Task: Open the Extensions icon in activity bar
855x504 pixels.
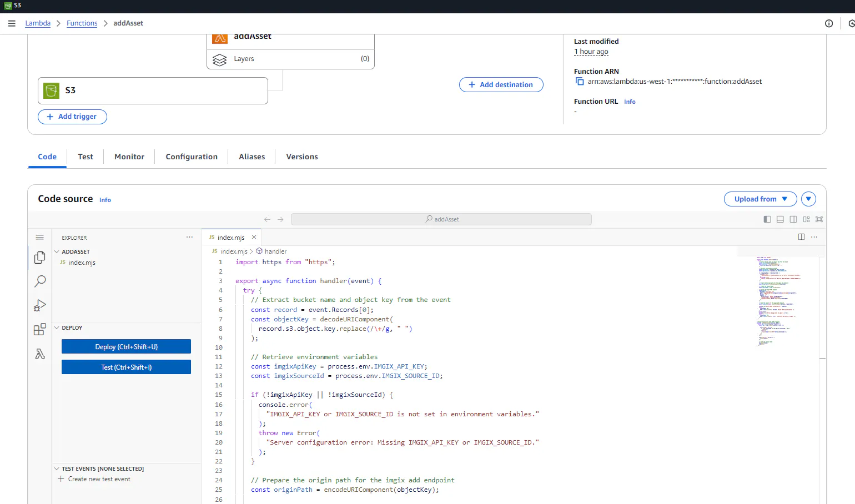Action: tap(40, 330)
